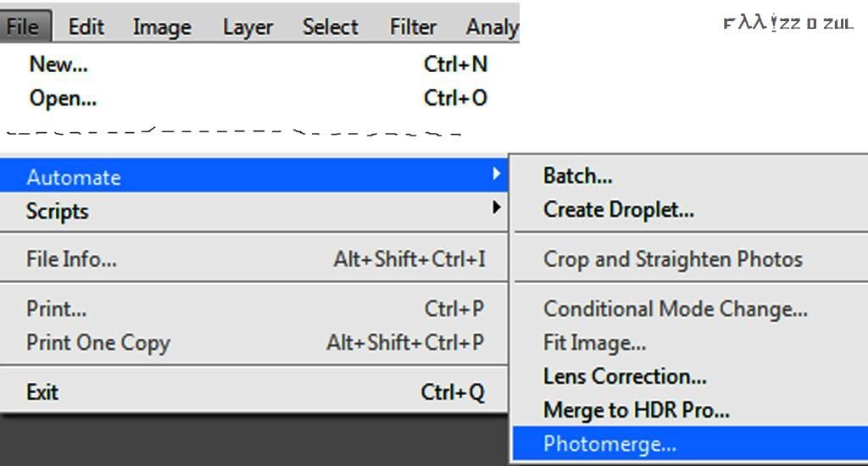
Task: Open the Filter menu
Action: pos(413,26)
